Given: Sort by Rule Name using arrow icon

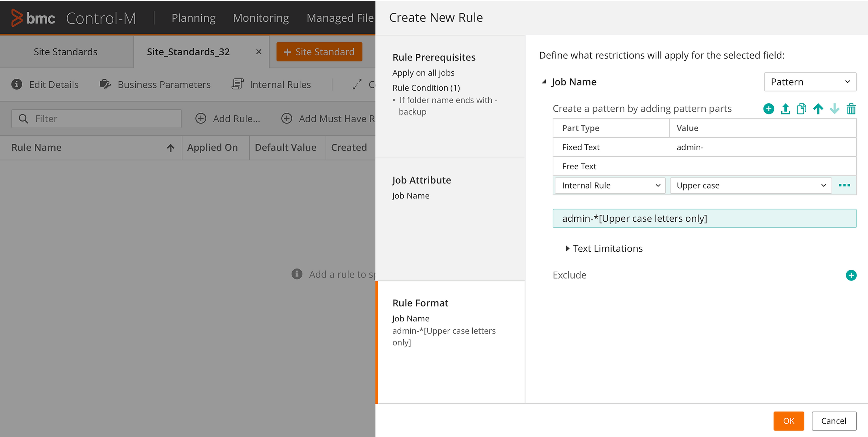Looking at the screenshot, I should click(171, 148).
